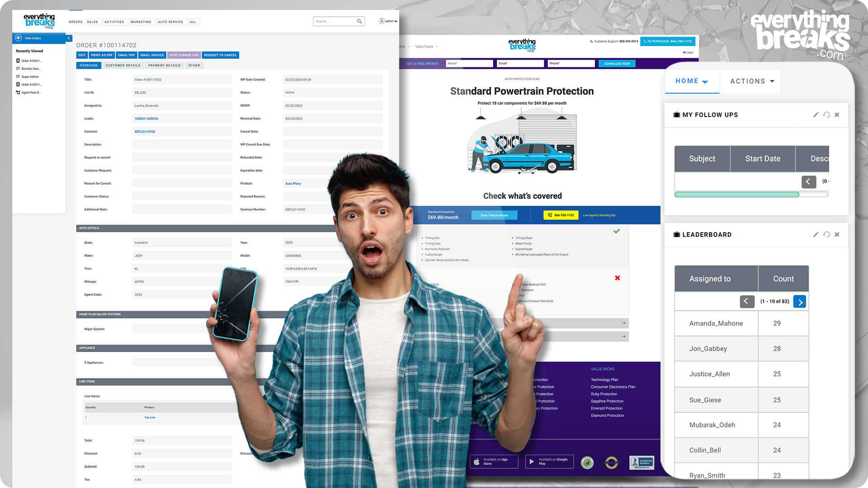868x488 pixels.
Task: Click the Request to Cancel button
Action: [220, 55]
